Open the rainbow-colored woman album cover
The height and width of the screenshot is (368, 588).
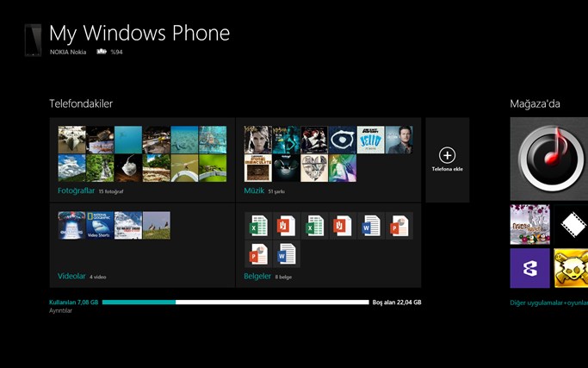pos(343,168)
